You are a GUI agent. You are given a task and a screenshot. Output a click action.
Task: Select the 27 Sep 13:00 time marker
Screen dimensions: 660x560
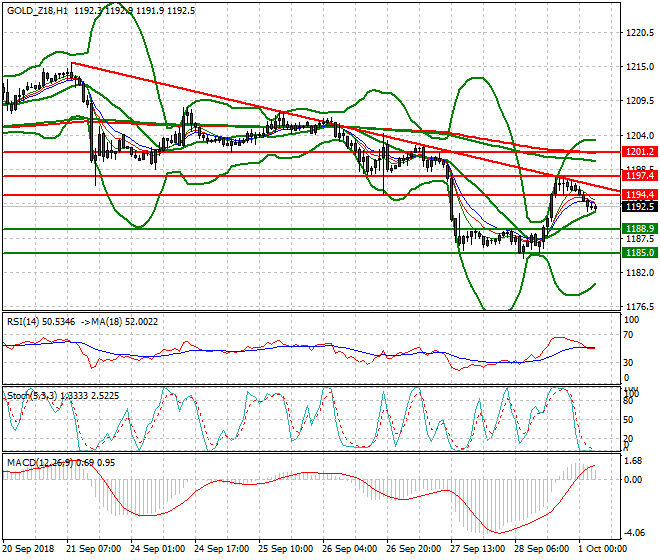[479, 548]
